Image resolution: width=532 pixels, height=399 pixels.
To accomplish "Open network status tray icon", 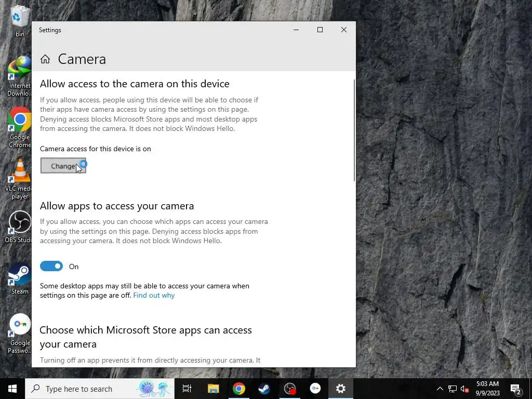I will coord(453,389).
